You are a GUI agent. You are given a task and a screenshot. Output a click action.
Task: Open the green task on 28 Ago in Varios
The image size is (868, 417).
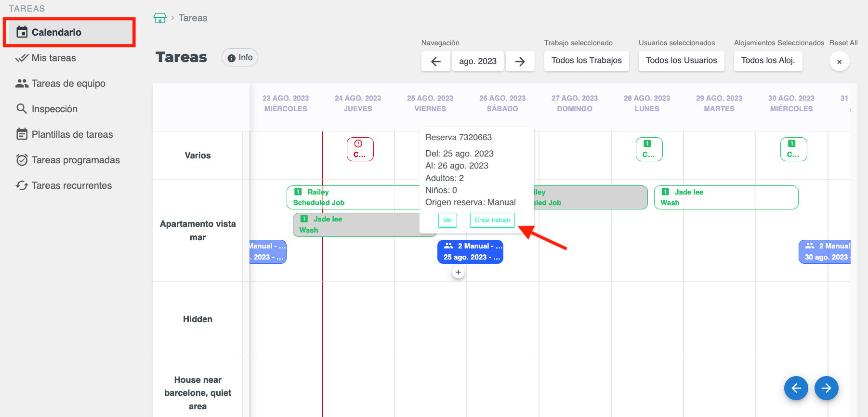click(x=648, y=149)
